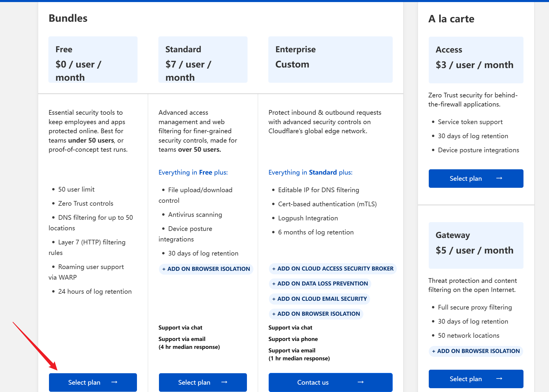The image size is (549, 392).
Task: Click the plus icon on Cloud Email Security add-on
Action: coord(274,299)
